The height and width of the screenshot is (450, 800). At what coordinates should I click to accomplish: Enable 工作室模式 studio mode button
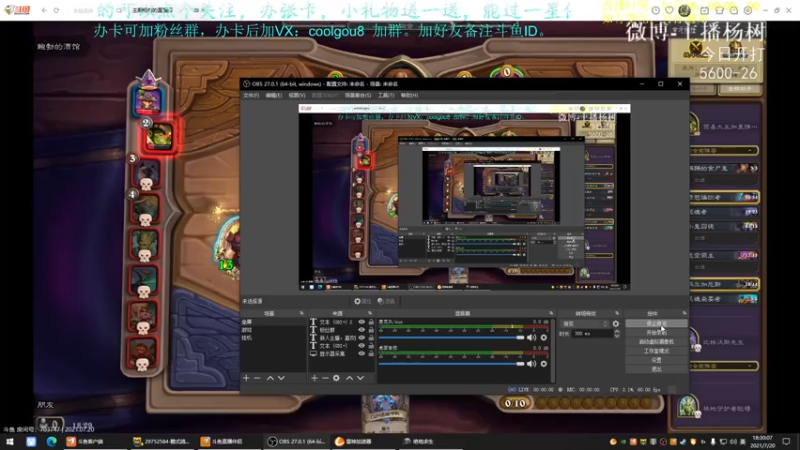[656, 351]
